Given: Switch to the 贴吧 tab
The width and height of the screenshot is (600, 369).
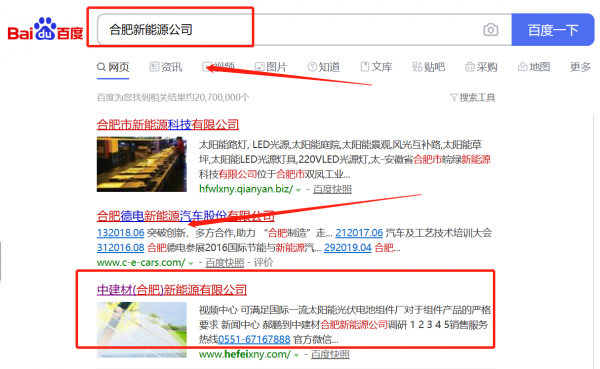Looking at the screenshot, I should coord(429,67).
